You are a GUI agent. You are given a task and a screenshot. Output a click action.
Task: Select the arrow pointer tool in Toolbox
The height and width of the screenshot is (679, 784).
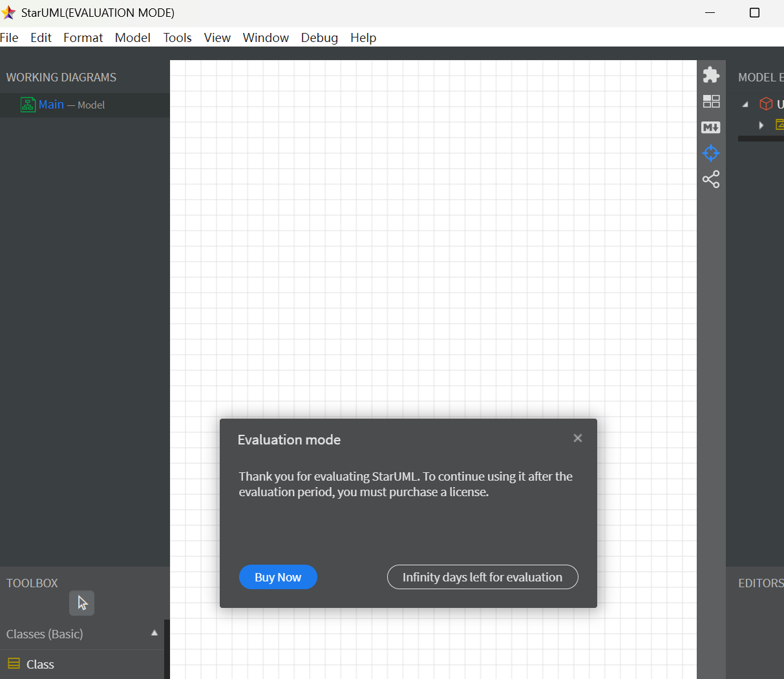pos(82,603)
